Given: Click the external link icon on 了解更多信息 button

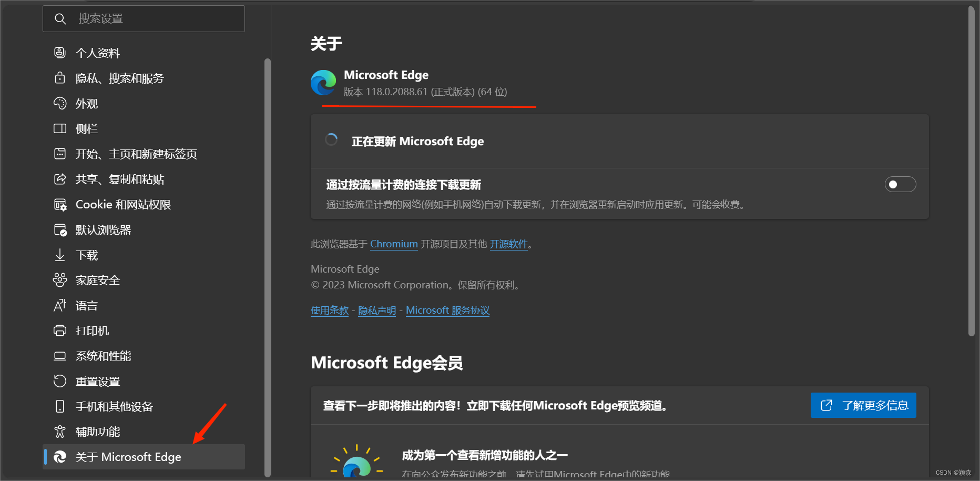Looking at the screenshot, I should point(826,405).
